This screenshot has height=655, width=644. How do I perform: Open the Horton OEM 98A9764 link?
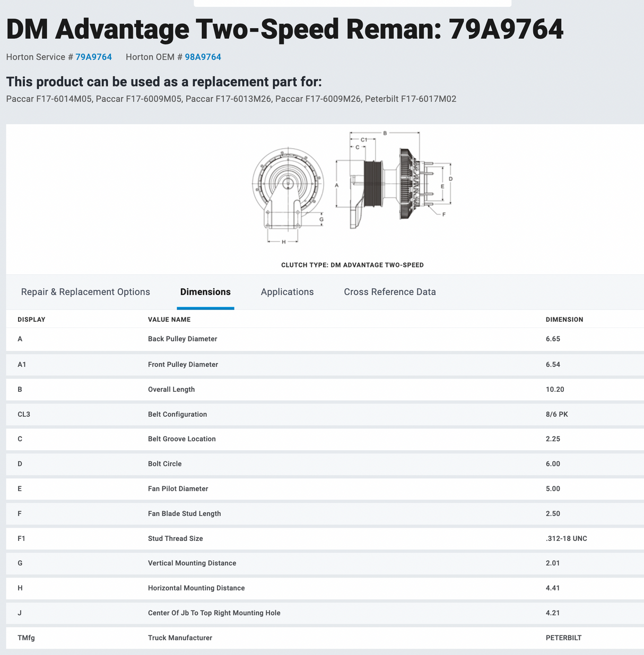tap(203, 57)
